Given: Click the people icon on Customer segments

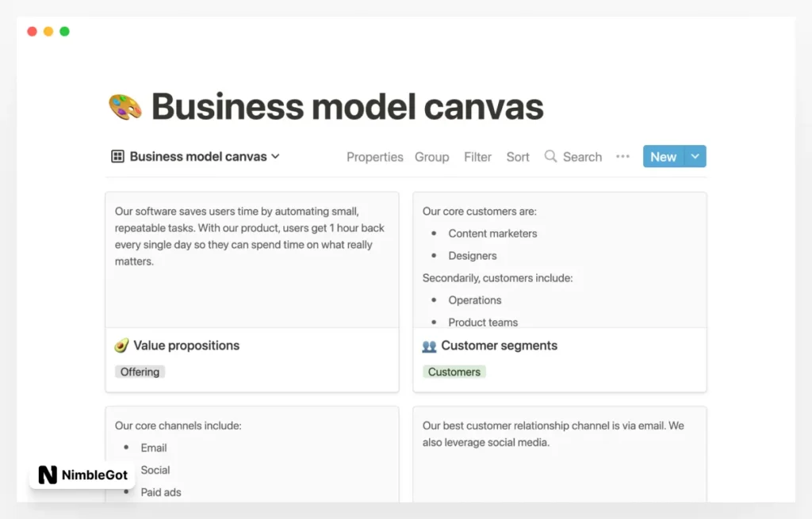Looking at the screenshot, I should 430,345.
